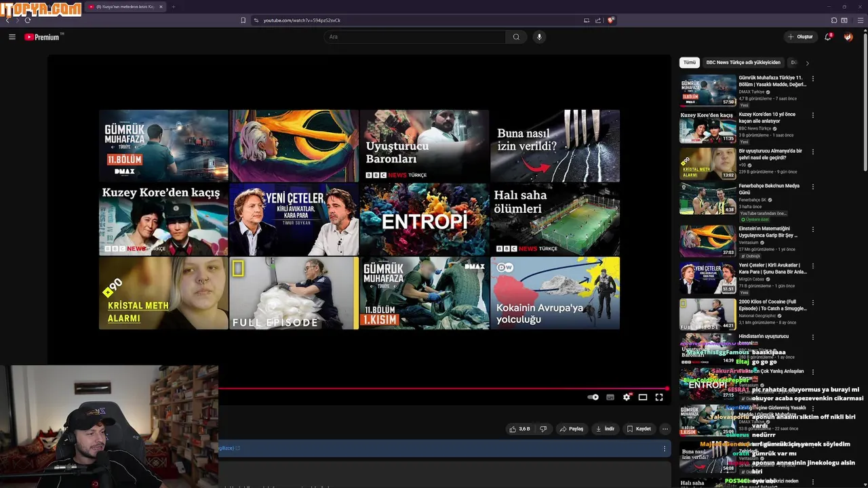Open Einstein'ın Matematiğini Uygulayınca video link
This screenshot has height=488, width=868.
pyautogui.click(x=769, y=232)
